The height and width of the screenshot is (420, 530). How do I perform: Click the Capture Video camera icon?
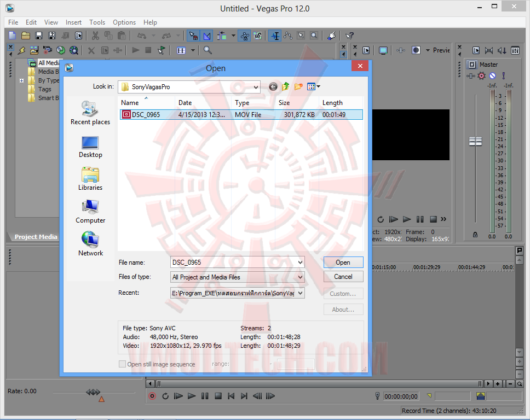[x=47, y=50]
